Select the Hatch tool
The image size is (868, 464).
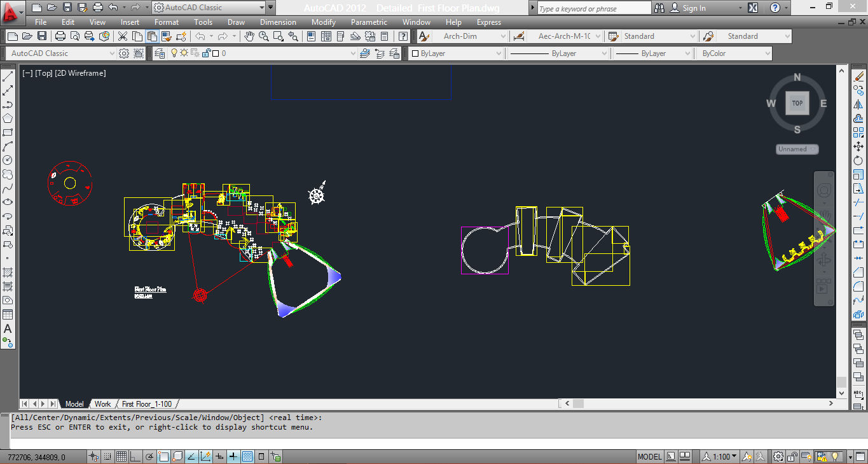click(8, 272)
